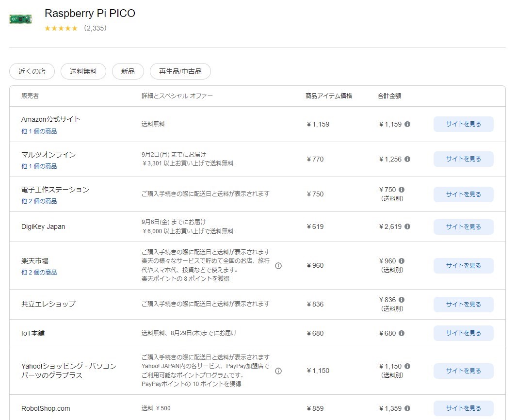
Task: Click the 詳細とスペシャル オファー column header
Action: 177,96
